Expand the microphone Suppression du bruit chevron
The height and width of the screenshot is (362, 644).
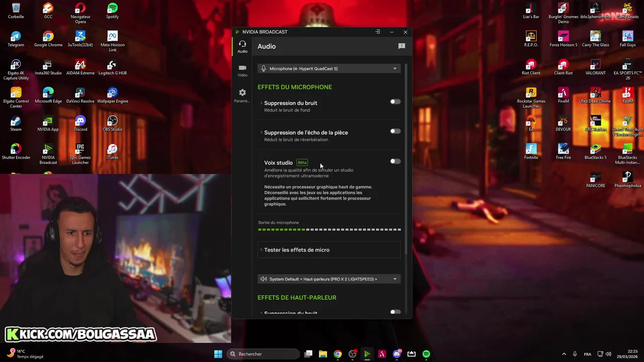click(x=261, y=103)
